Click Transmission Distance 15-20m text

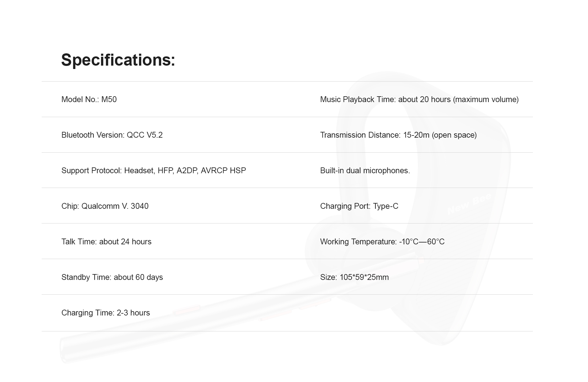point(398,135)
